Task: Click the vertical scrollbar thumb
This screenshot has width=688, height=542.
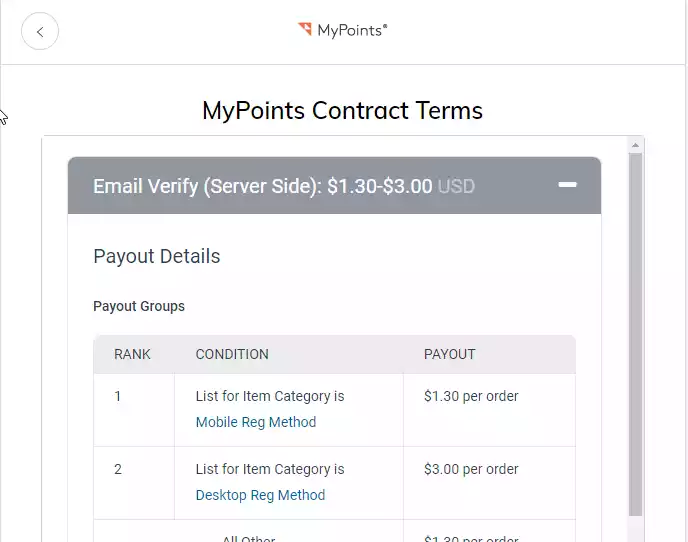Action: click(x=635, y=334)
